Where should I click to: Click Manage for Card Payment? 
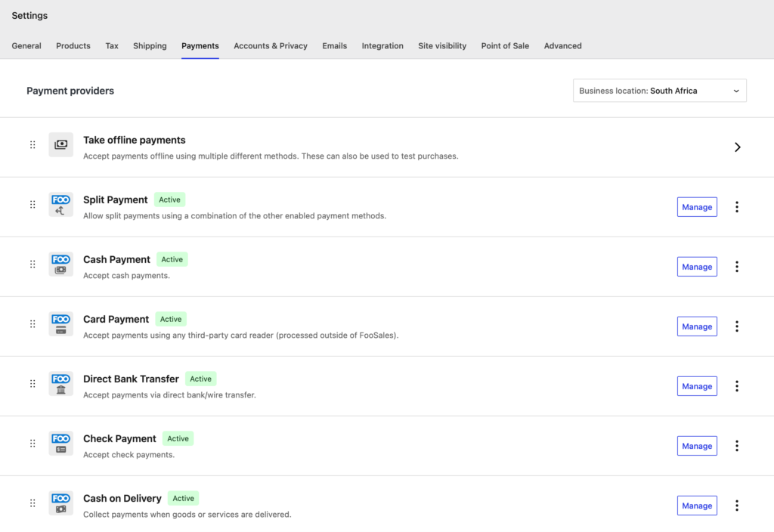click(x=697, y=326)
